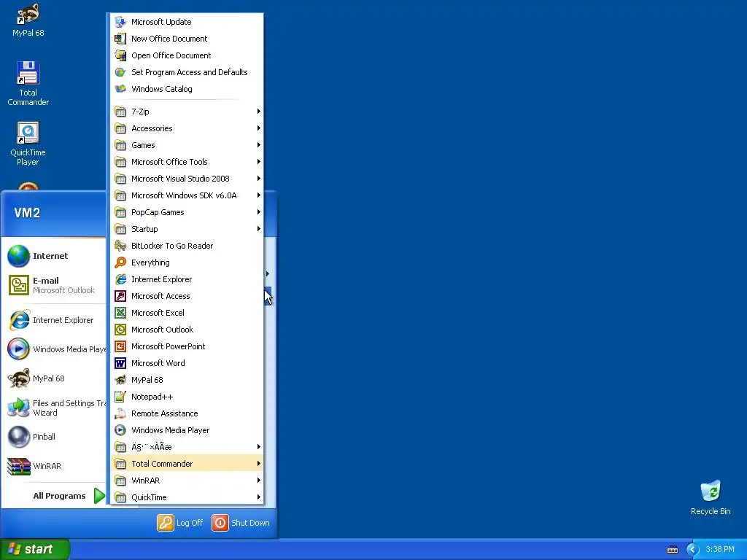Click the Open Office Document icon
Screen dimensions: 747x560
point(120,55)
